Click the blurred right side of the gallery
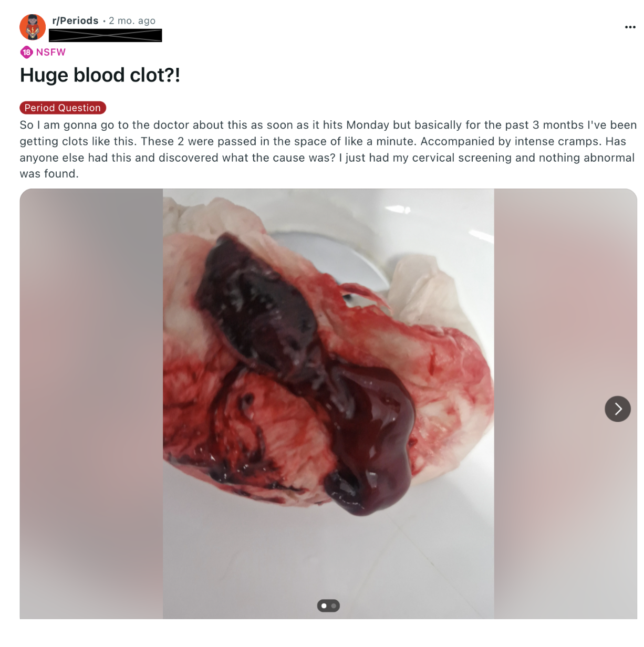 tap(565, 403)
